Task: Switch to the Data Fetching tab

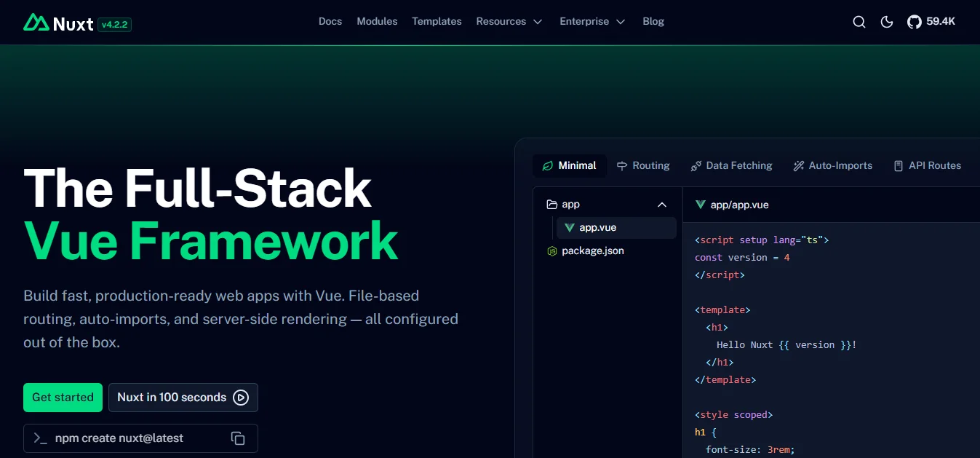Action: tap(731, 166)
